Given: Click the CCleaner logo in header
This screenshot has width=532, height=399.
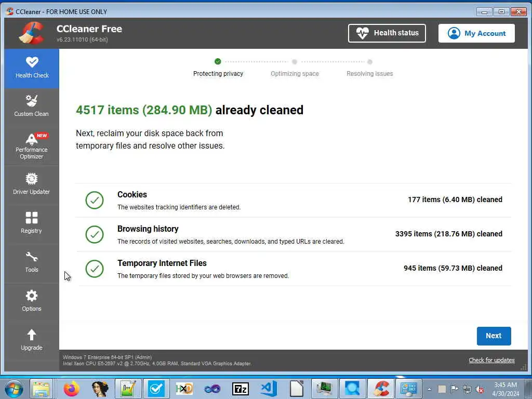Looking at the screenshot, I should (32, 33).
